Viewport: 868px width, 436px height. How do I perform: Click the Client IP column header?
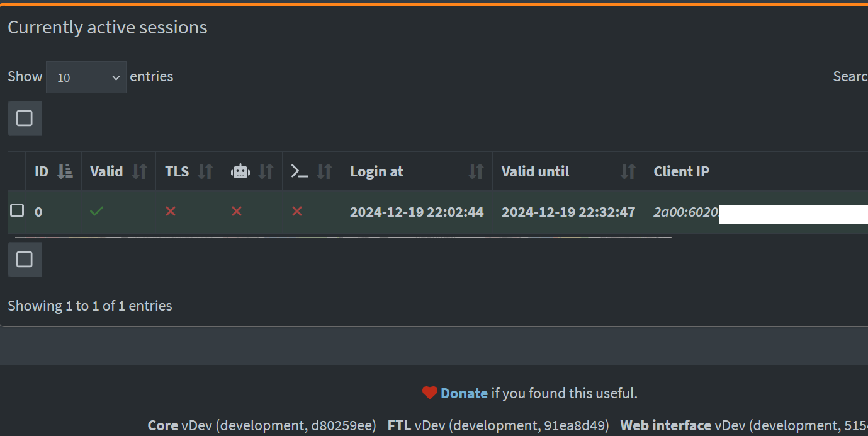point(682,171)
